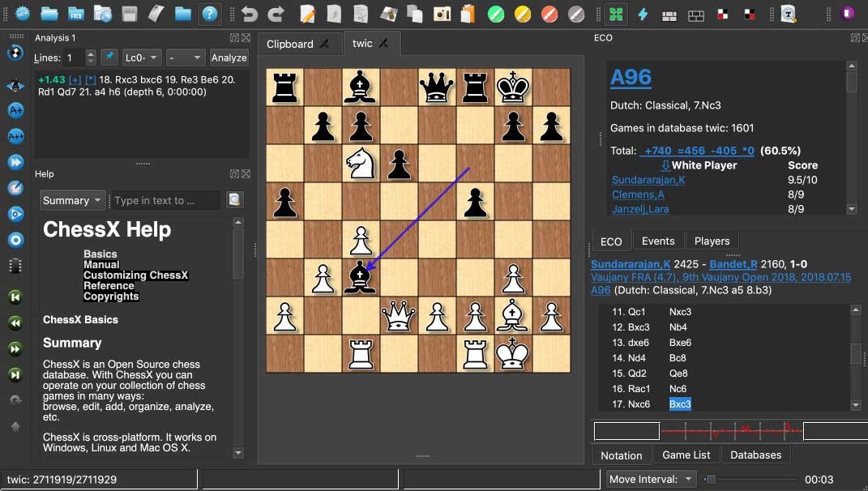Select the ChessX Help question mark icon
The height and width of the screenshot is (491, 868).
pyautogui.click(x=211, y=14)
